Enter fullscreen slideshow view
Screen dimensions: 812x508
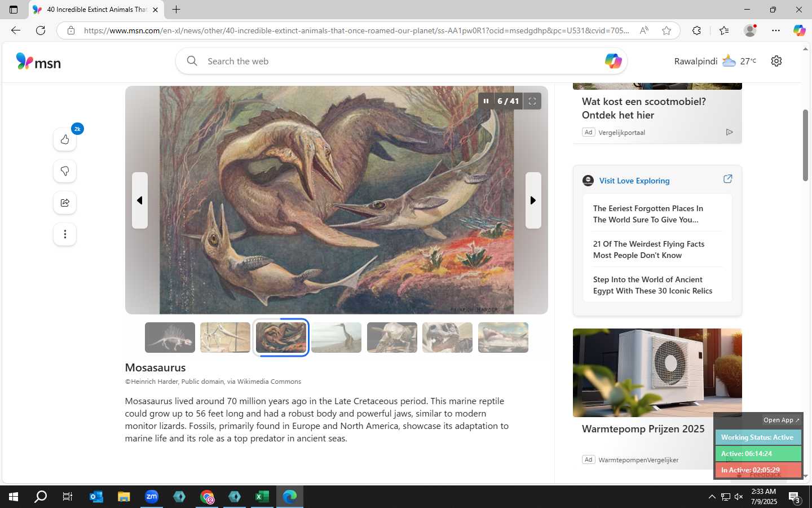point(532,101)
